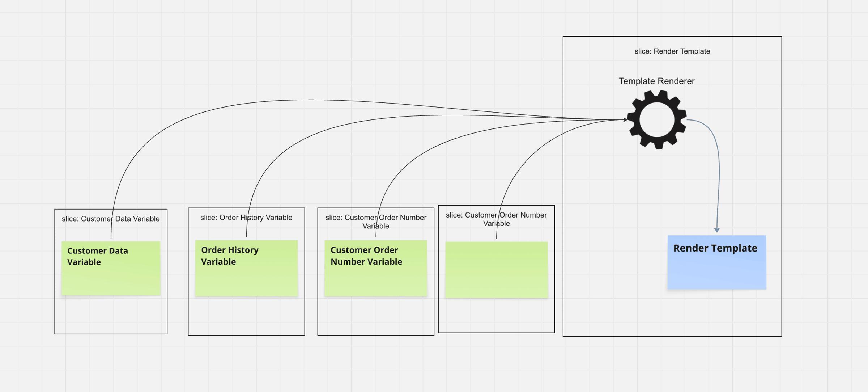The width and height of the screenshot is (868, 392).
Task: Click the Render Template bold text on blue note
Action: click(x=716, y=248)
